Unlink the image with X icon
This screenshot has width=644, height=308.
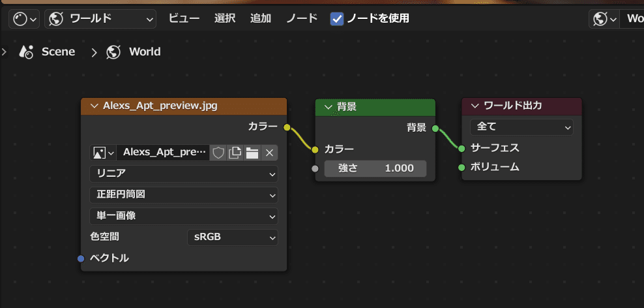coord(269,153)
